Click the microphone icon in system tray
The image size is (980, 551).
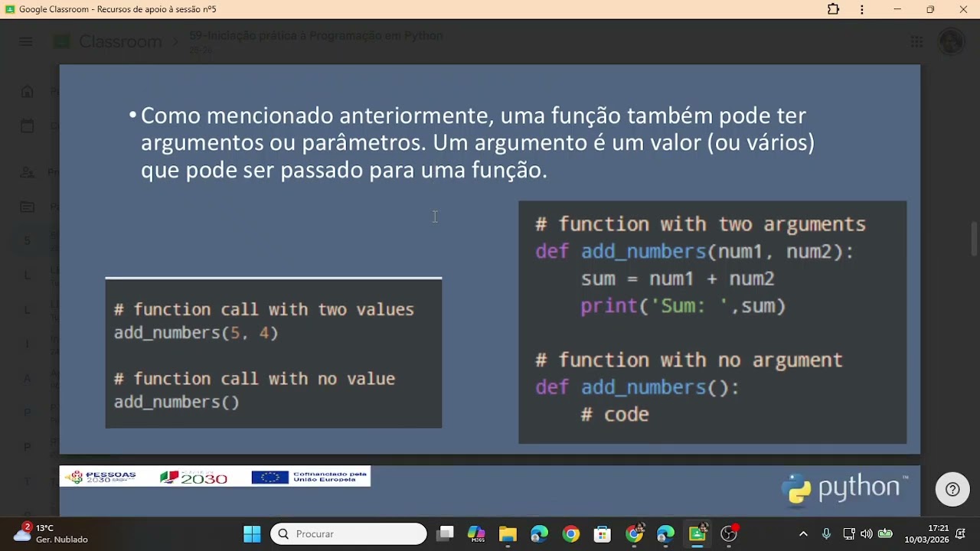[826, 533]
